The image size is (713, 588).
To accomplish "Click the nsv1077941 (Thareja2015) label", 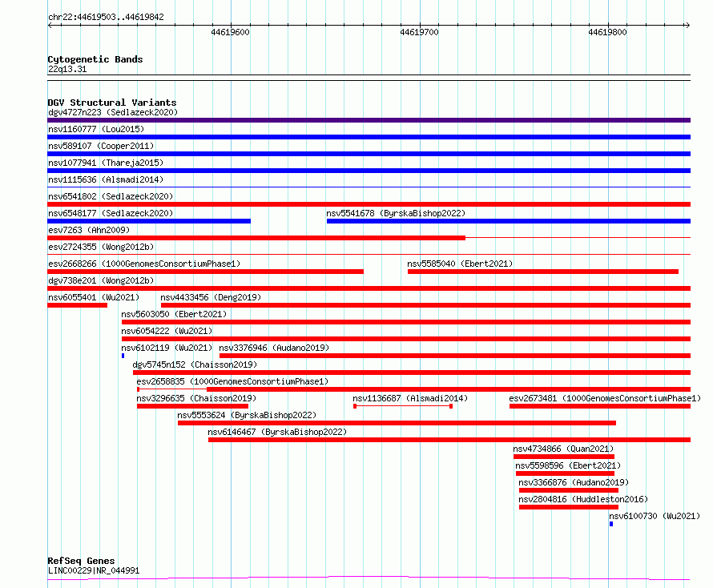I will click(x=106, y=163).
